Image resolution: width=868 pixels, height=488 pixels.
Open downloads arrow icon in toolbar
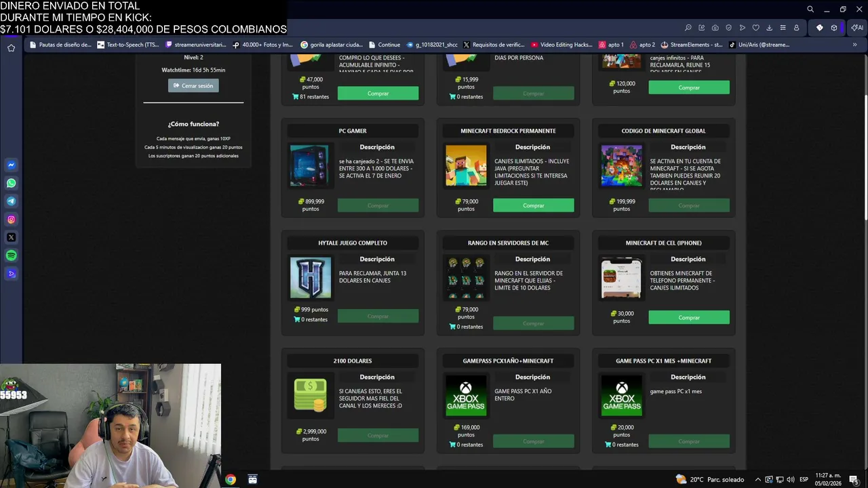click(x=770, y=28)
